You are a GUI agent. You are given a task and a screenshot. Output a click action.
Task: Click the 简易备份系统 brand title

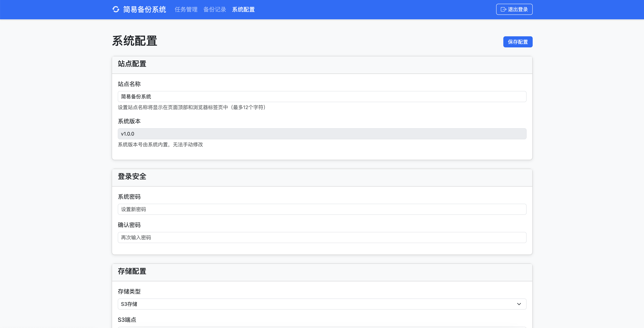pos(144,9)
